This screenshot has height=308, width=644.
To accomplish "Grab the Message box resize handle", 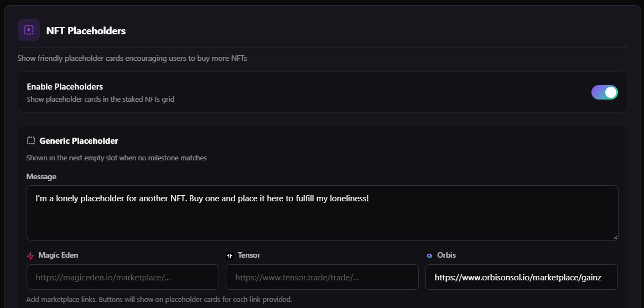I will tap(615, 237).
